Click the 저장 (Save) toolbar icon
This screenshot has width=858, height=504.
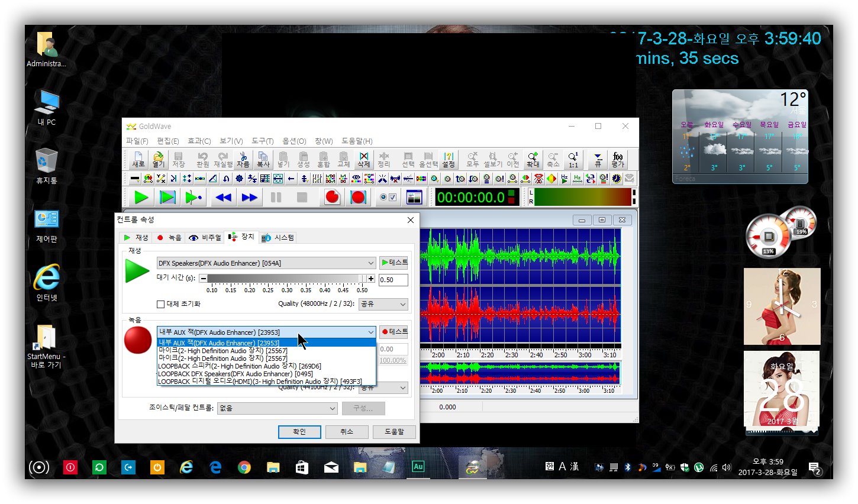pos(178,159)
